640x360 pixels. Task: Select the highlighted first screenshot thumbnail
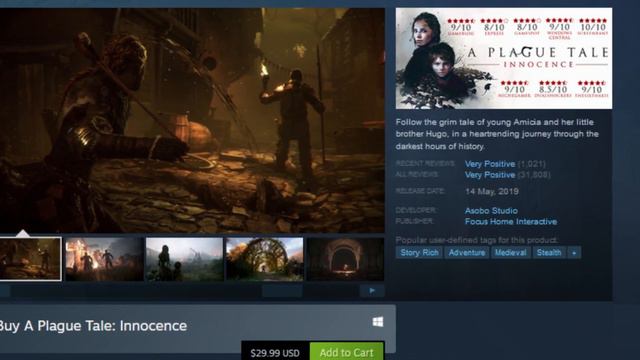click(x=30, y=259)
